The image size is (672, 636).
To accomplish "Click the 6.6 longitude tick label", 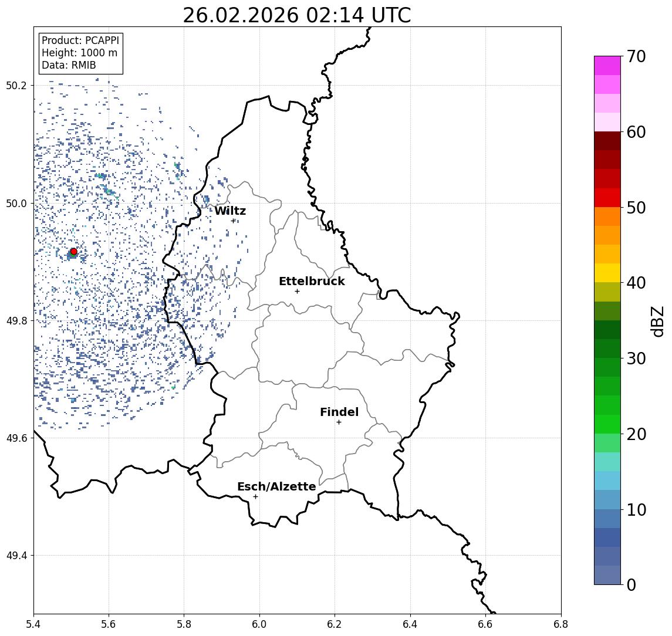I will click(x=485, y=624).
